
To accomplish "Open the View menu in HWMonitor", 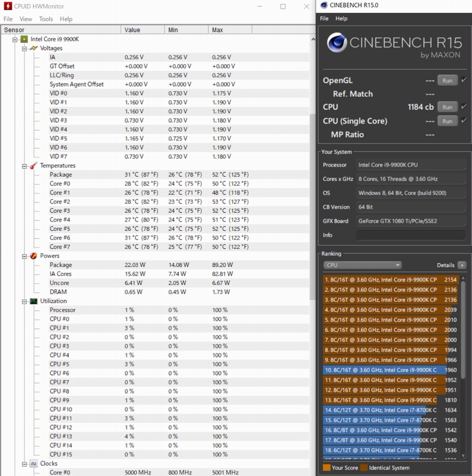I will point(25,19).
